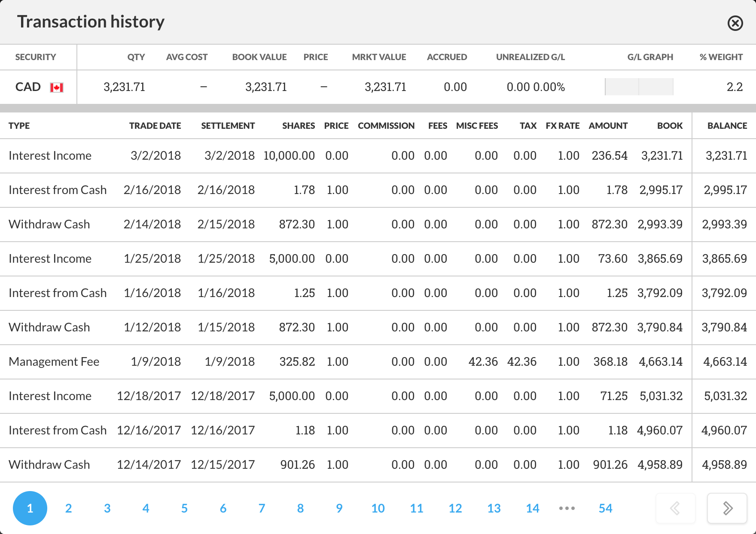Click the forward double-chevron pagination arrow
The image size is (756, 534).
coord(727,508)
